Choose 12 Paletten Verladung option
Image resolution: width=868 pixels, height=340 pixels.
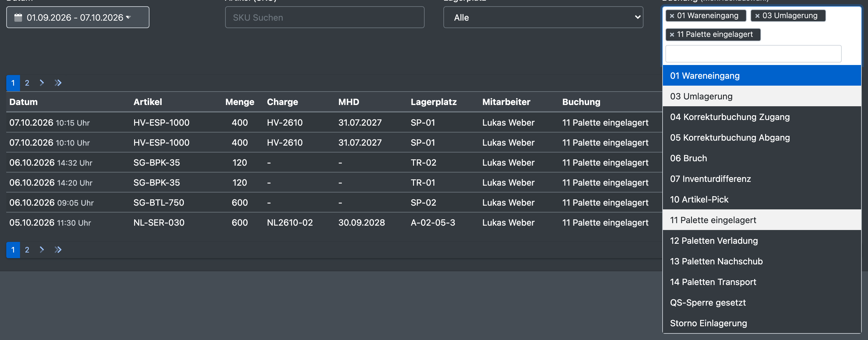761,240
